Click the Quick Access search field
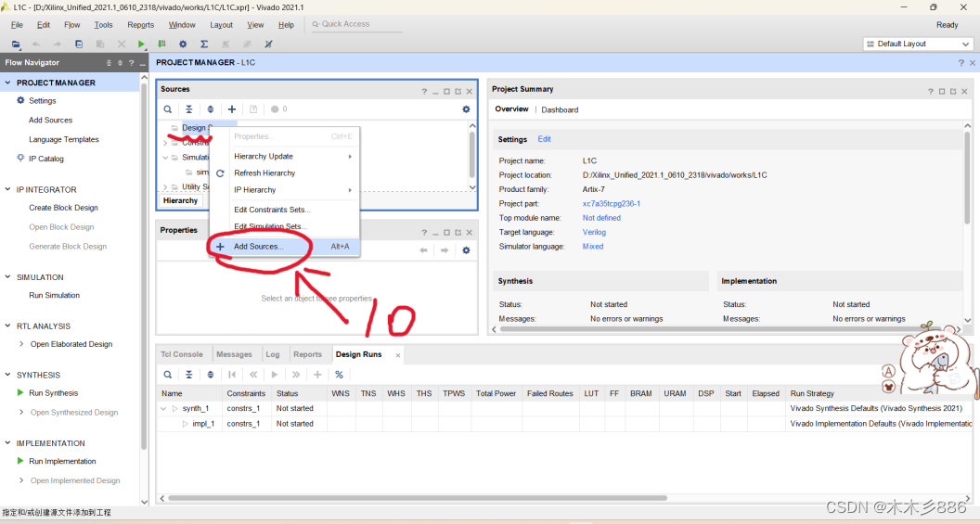Screen dimensions: 980x524 coord(357,24)
